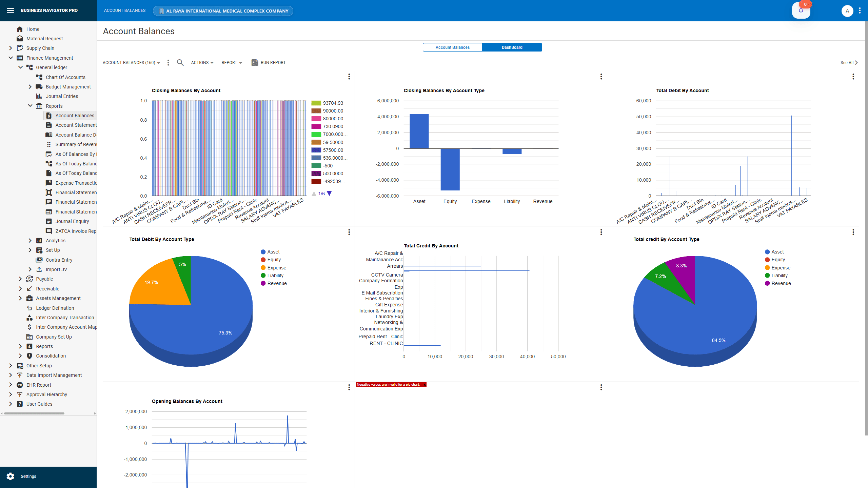The width and height of the screenshot is (868, 488).
Task: Open the hamburger navigation menu
Action: 11,11
